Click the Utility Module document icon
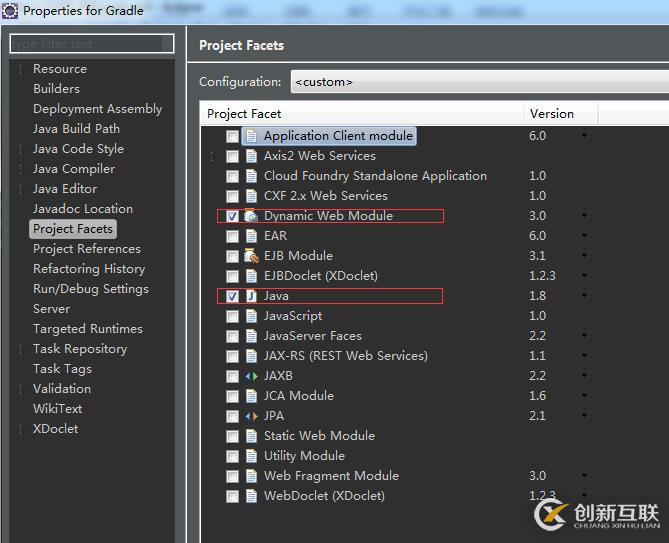 [x=251, y=456]
